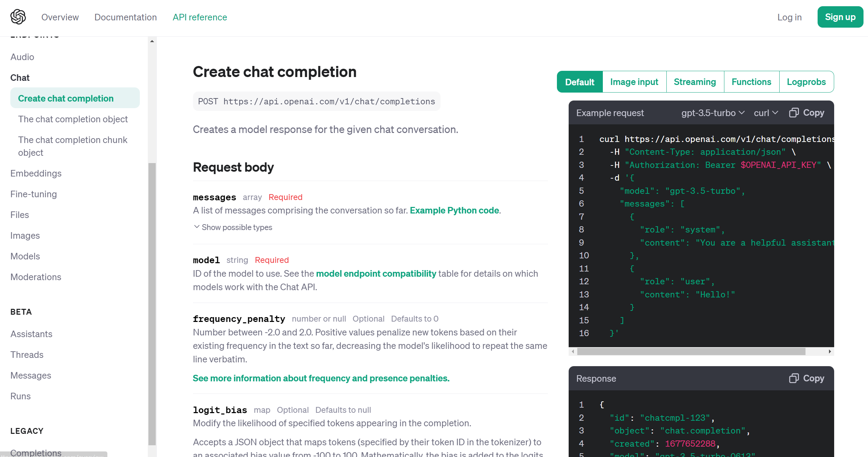Open the Functions example tab
Image resolution: width=868 pixels, height=457 pixels.
[751, 82]
